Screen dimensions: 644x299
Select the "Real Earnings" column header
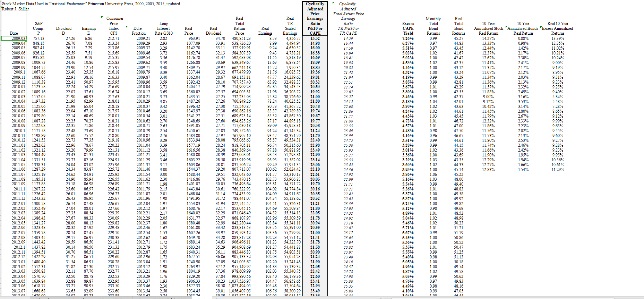coord(265,31)
